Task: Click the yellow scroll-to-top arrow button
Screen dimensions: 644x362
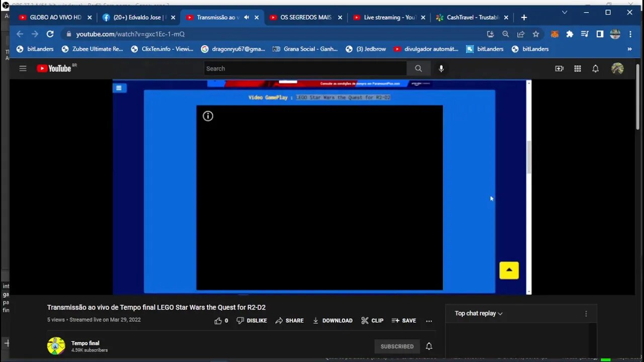Action: coord(509,270)
